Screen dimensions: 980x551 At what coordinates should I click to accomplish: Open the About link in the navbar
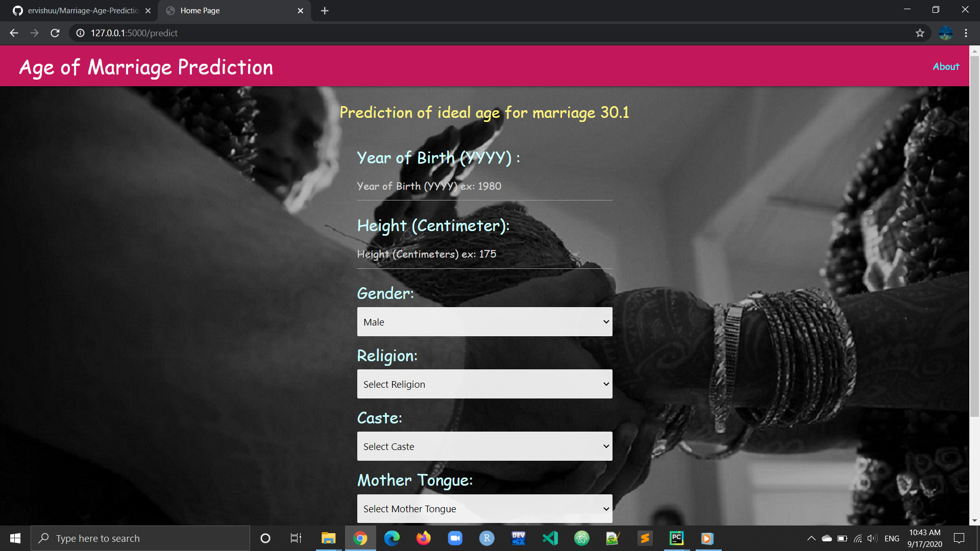945,66
